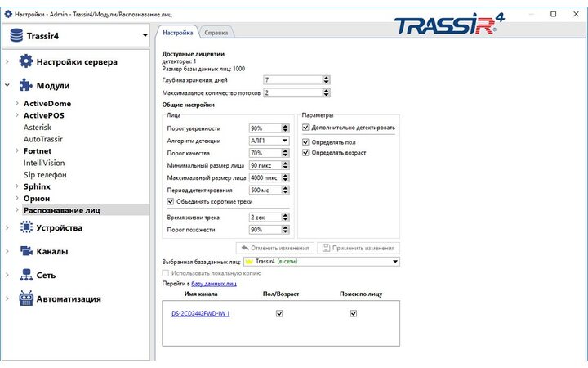Click the Модули puzzle piece icon

pyautogui.click(x=26, y=85)
